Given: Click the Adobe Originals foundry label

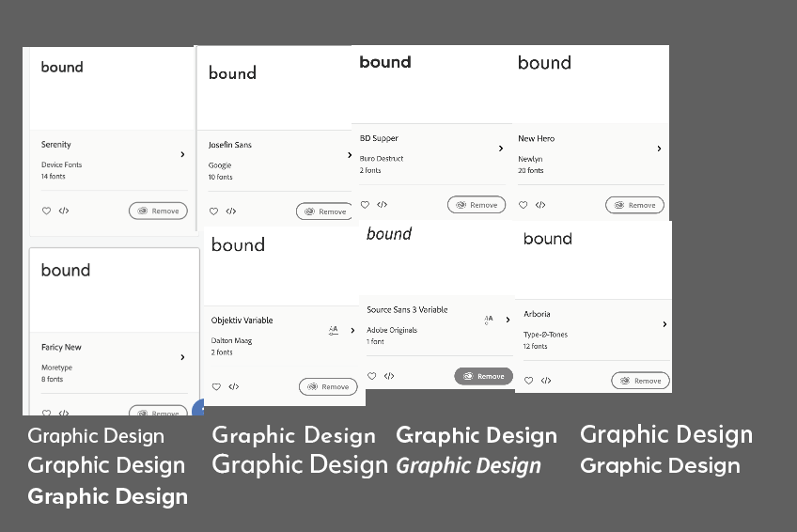Looking at the screenshot, I should (392, 330).
